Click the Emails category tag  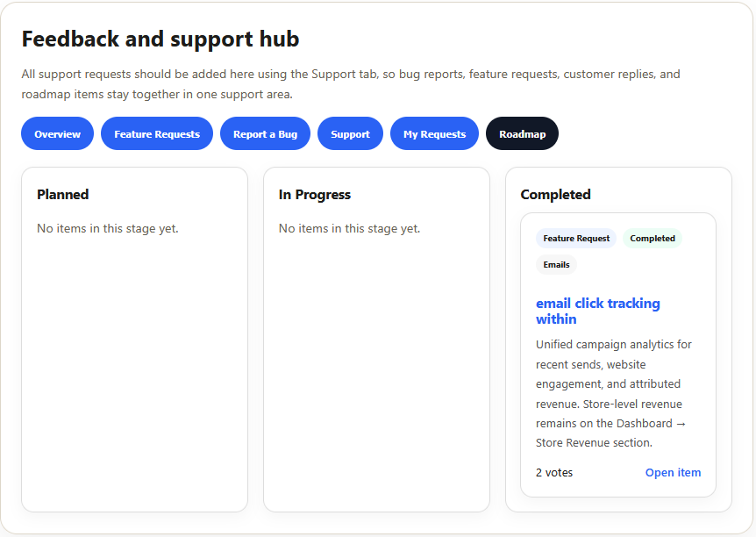556,264
